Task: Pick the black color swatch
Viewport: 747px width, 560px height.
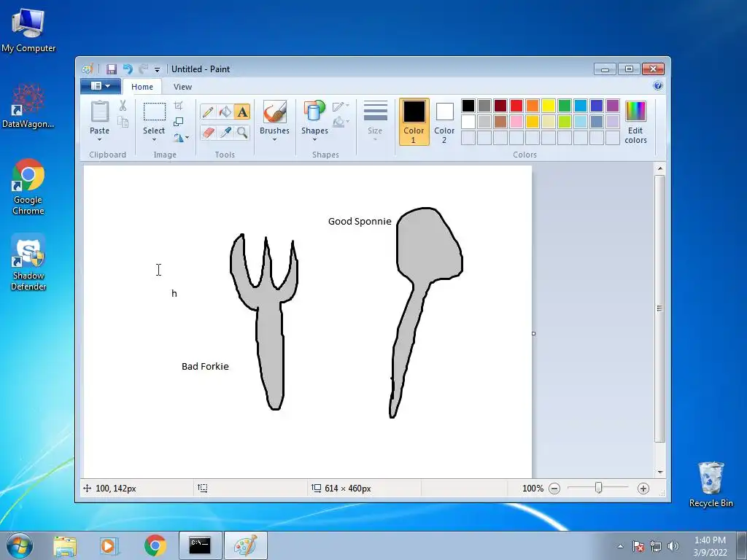Action: pos(468,106)
